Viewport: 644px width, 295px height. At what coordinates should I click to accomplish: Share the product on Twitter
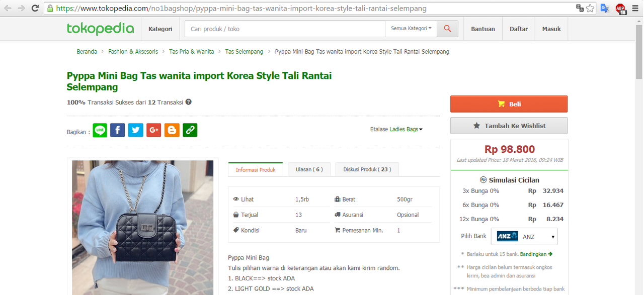[135, 130]
